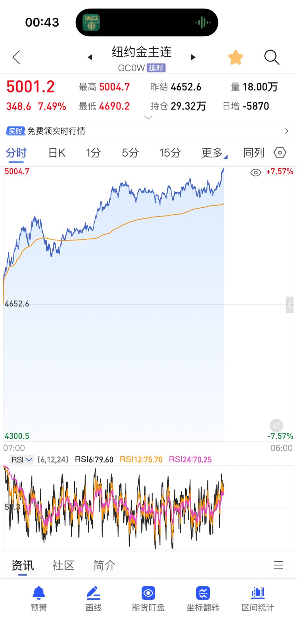Expand quote details chevron below prices
The height and width of the screenshot is (644, 297).
tap(148, 117)
